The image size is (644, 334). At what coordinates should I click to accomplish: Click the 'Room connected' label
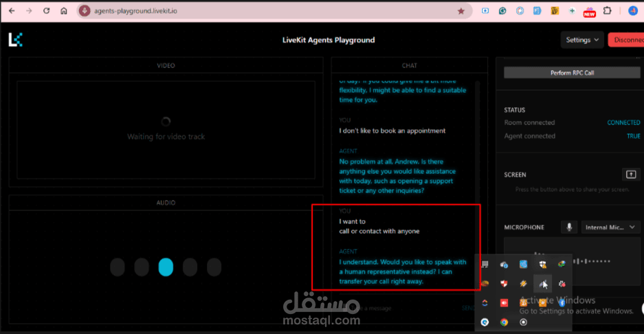(x=529, y=122)
